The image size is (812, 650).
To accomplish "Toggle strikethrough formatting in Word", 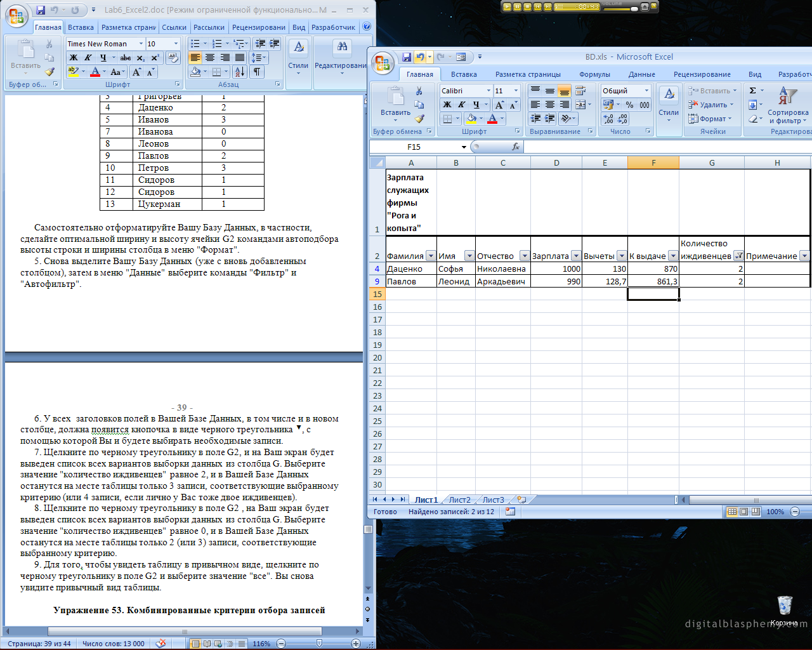I will click(x=126, y=58).
